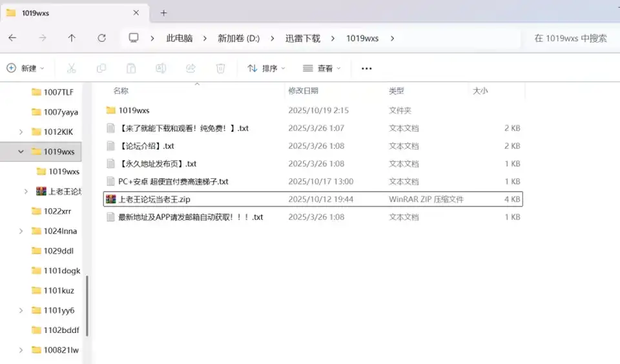Viewport: 620px width, 364px height.
Task: Click the computer icon in address bar
Action: coord(134,38)
